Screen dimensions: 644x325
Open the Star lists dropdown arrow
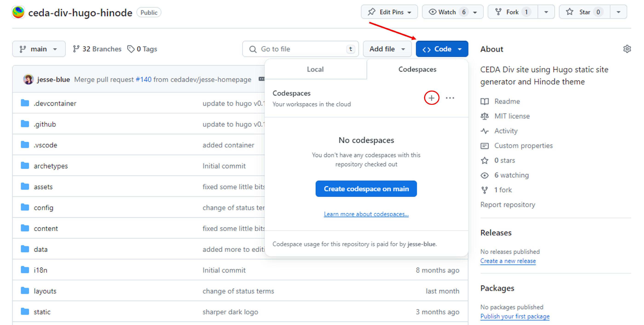618,12
